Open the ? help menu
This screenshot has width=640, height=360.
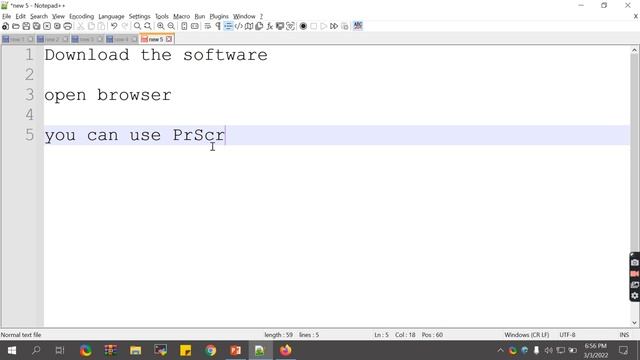261,16
